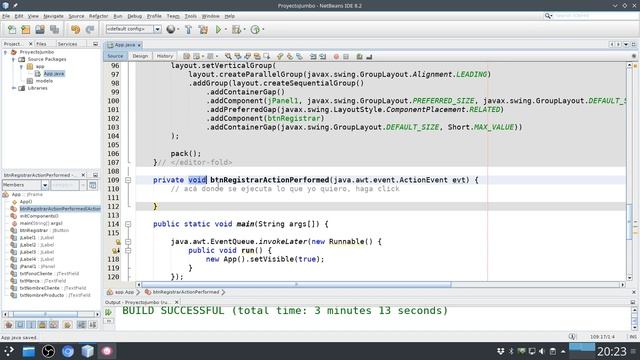Click the Comment icon in editor toolbar
The width and height of the screenshot is (640, 360).
pos(359,56)
